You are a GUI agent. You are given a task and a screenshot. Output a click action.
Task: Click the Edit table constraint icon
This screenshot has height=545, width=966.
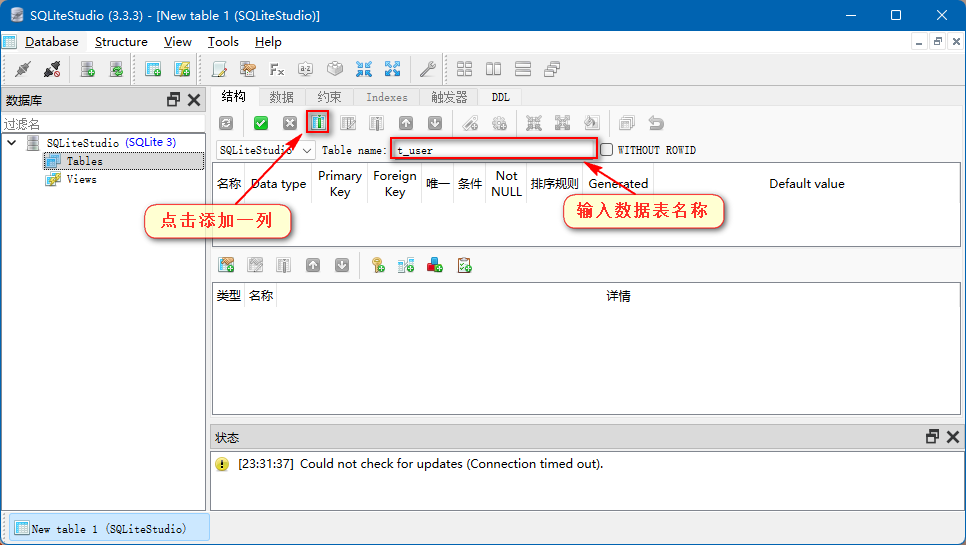pyautogui.click(x=255, y=265)
